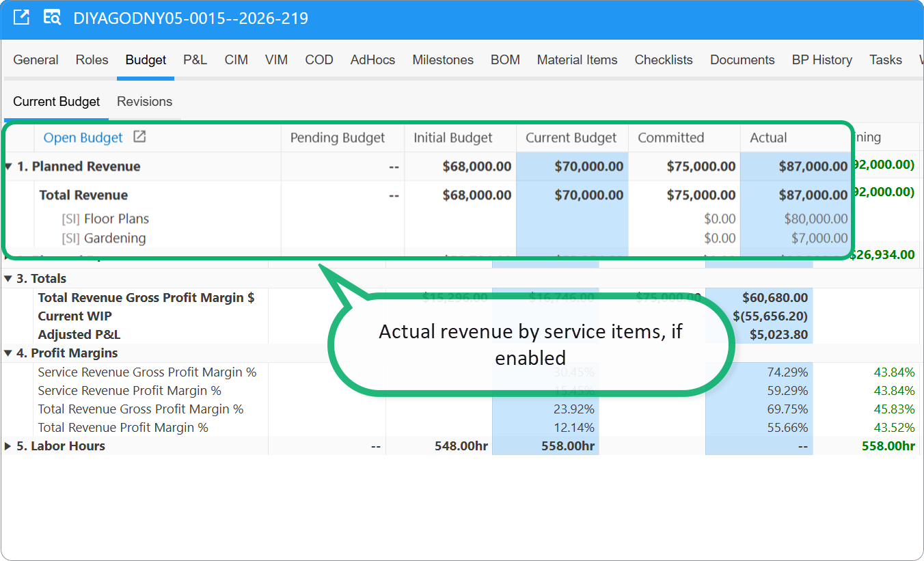Click the Actual column header

pyautogui.click(x=769, y=137)
